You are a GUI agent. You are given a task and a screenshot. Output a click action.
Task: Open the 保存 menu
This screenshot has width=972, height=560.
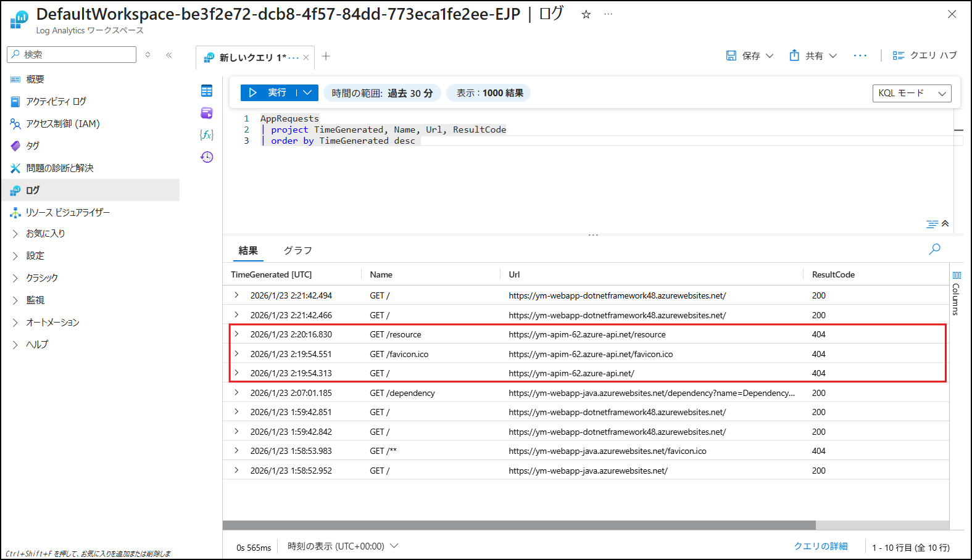pos(750,56)
